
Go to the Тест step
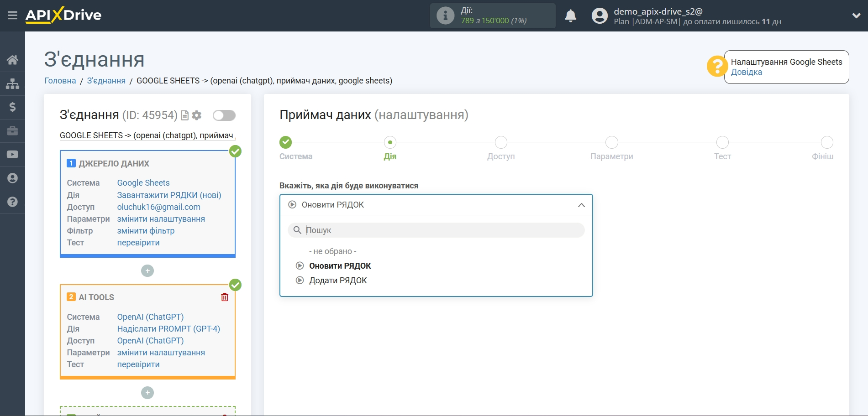(x=722, y=142)
